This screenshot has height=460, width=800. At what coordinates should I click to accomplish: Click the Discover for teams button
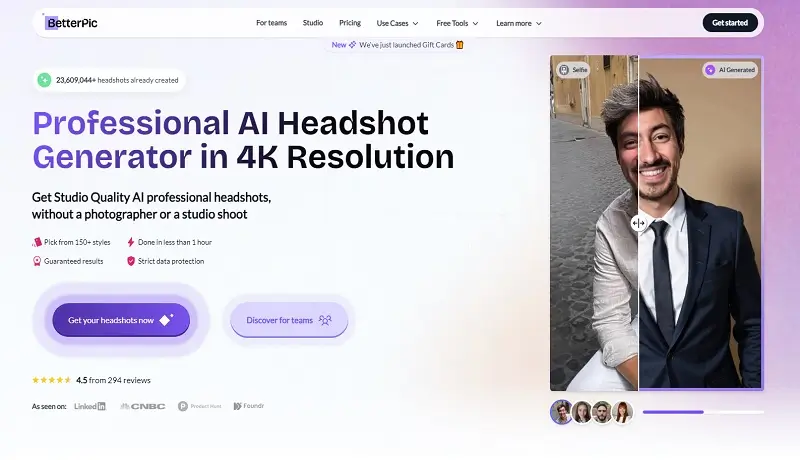tap(289, 320)
